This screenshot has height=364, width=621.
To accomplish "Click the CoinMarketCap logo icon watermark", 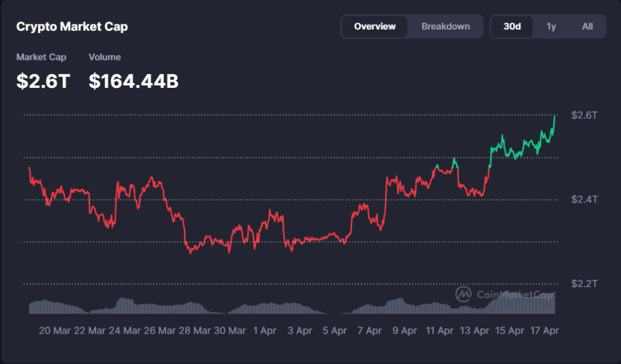I will click(x=464, y=294).
